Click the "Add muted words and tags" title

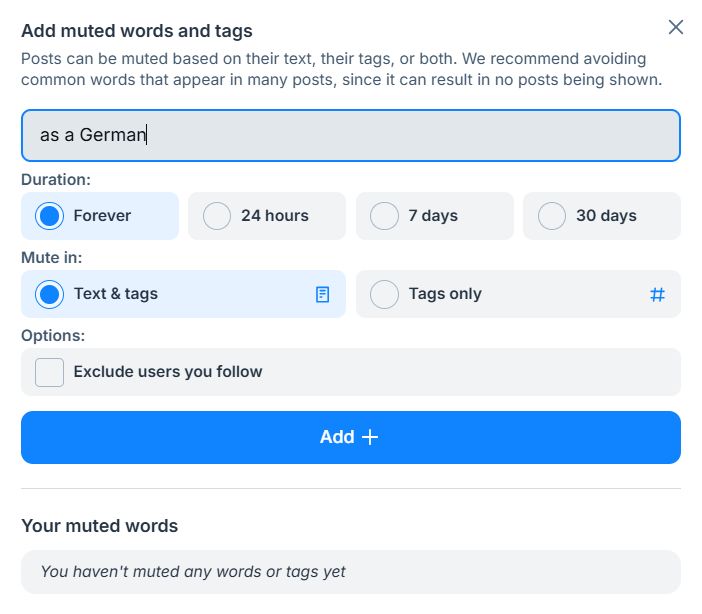point(137,31)
